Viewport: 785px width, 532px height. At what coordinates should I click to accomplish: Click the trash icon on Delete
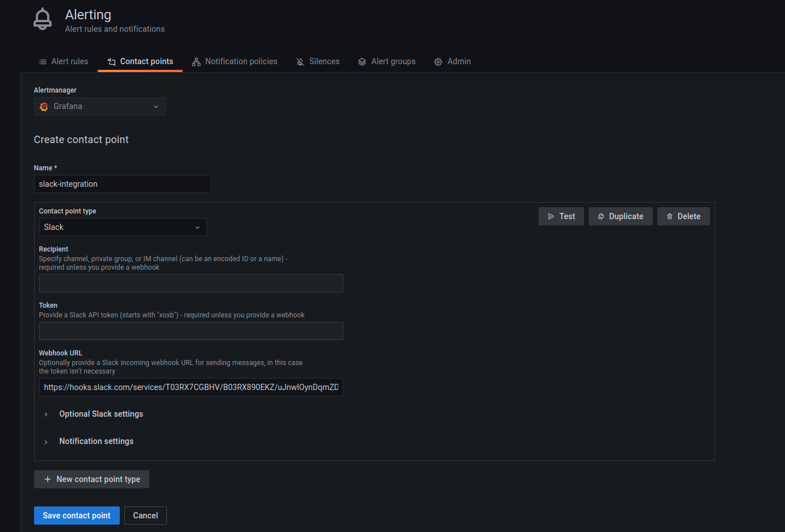(670, 216)
